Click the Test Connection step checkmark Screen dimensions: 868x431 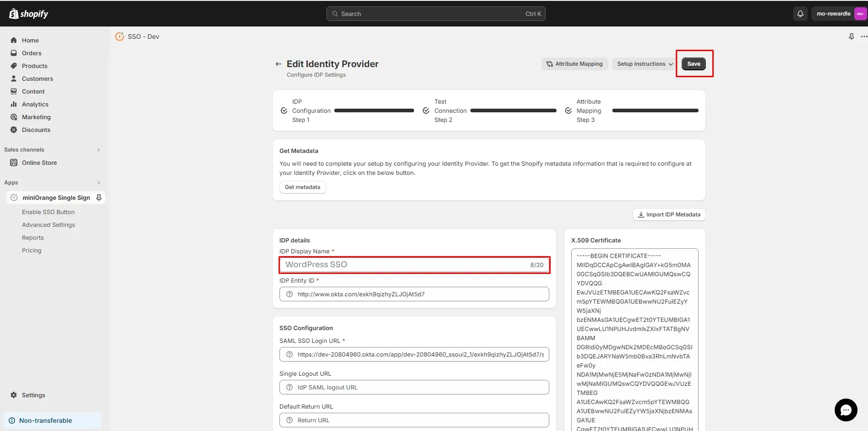pos(426,110)
